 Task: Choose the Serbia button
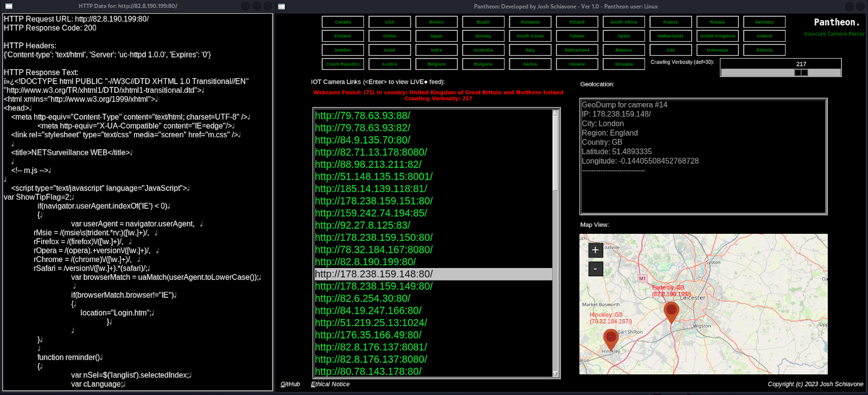coord(530,64)
